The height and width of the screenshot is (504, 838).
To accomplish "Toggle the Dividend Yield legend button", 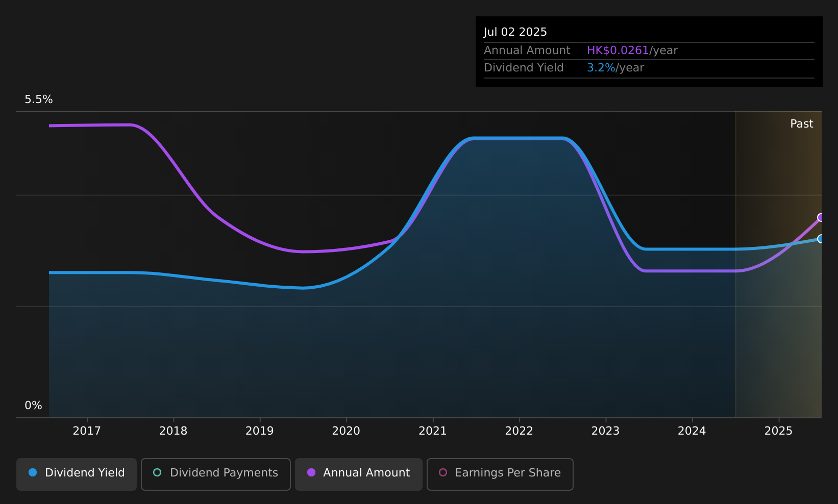I will (x=77, y=474).
